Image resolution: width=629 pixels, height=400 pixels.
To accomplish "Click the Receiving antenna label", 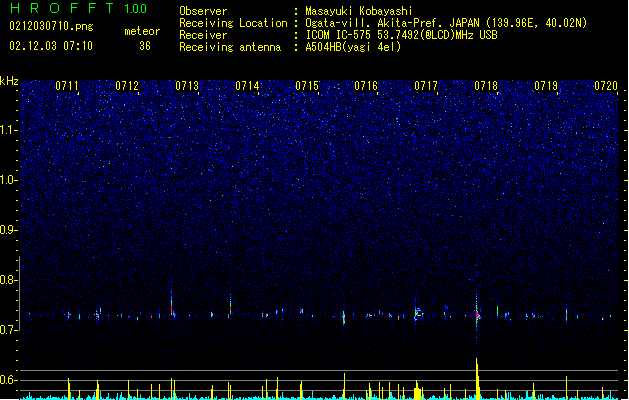I will pyautogui.click(x=230, y=47).
